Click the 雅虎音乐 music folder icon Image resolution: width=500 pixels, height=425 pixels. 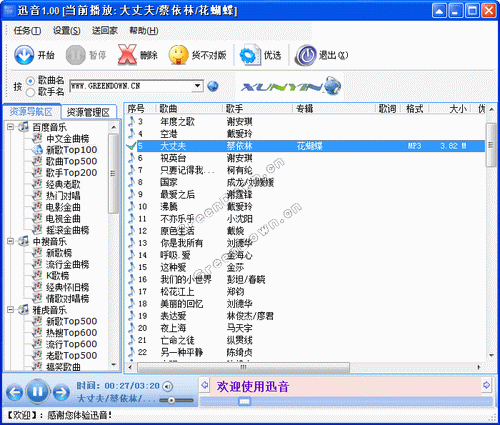(x=24, y=309)
